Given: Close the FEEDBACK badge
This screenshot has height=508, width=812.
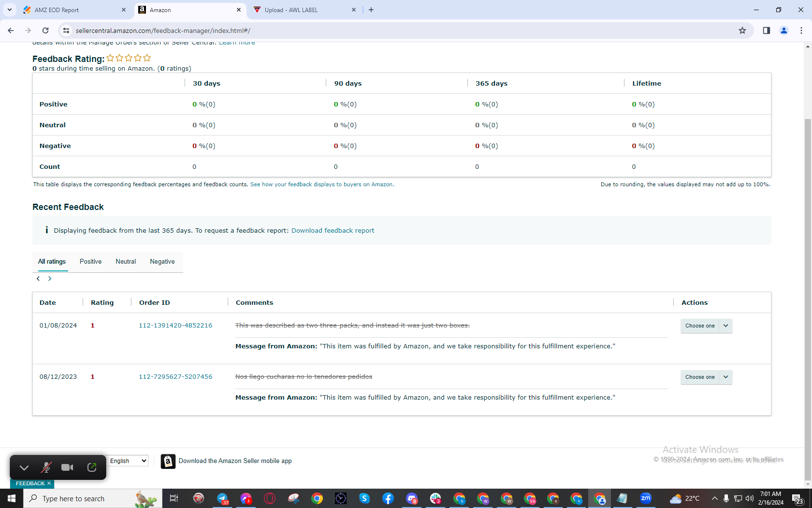Looking at the screenshot, I should point(49,483).
